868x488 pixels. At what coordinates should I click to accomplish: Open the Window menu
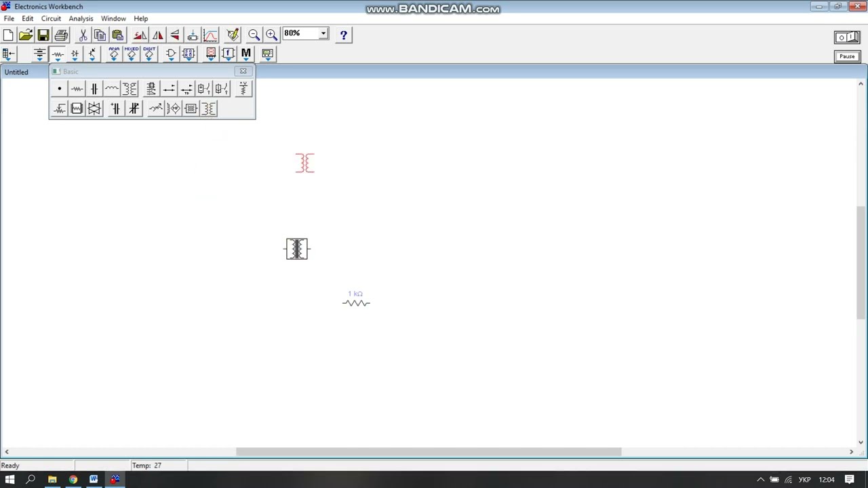click(x=113, y=18)
